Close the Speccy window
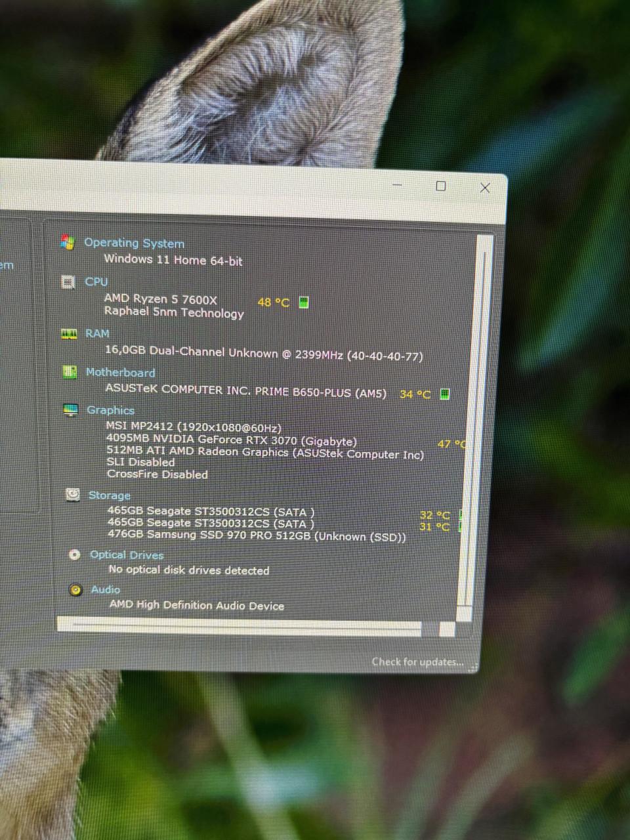The width and height of the screenshot is (630, 840). (x=485, y=188)
